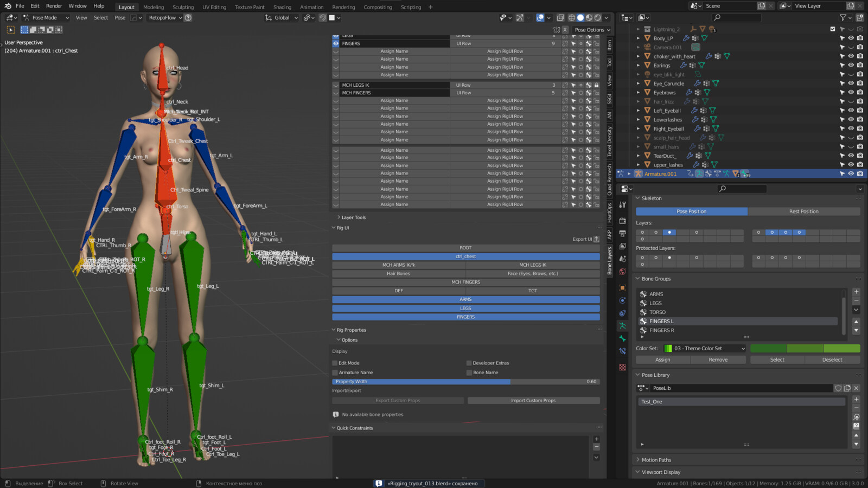Enable the Bone Name display checkbox
Viewport: 868px width, 488px height.
pos(469,373)
